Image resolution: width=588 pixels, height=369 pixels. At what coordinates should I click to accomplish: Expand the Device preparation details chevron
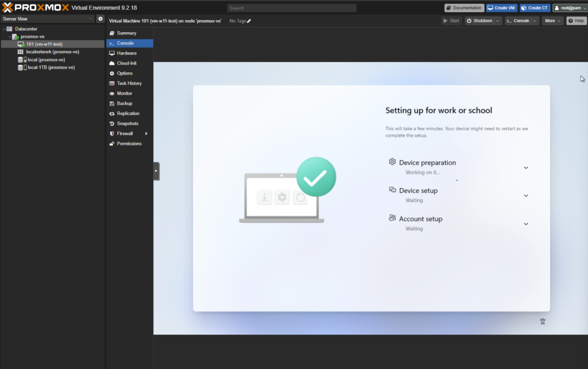point(526,168)
